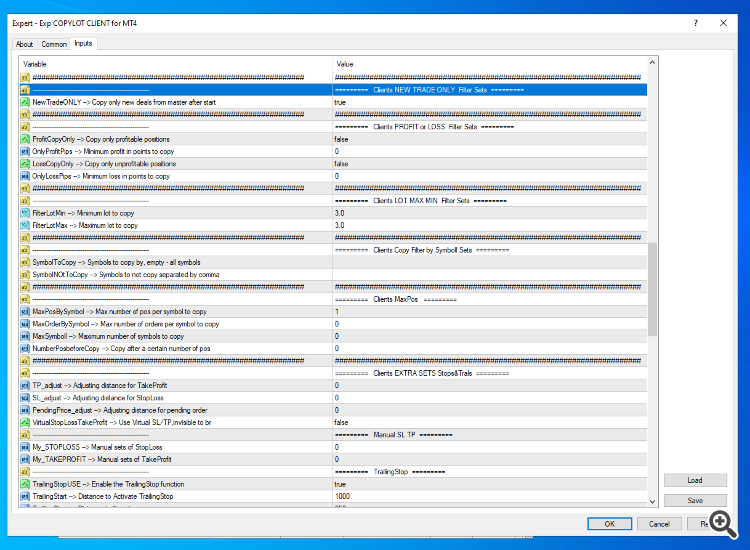The image size is (750, 550).
Task: Click the Value column header
Action: pyautogui.click(x=490, y=64)
